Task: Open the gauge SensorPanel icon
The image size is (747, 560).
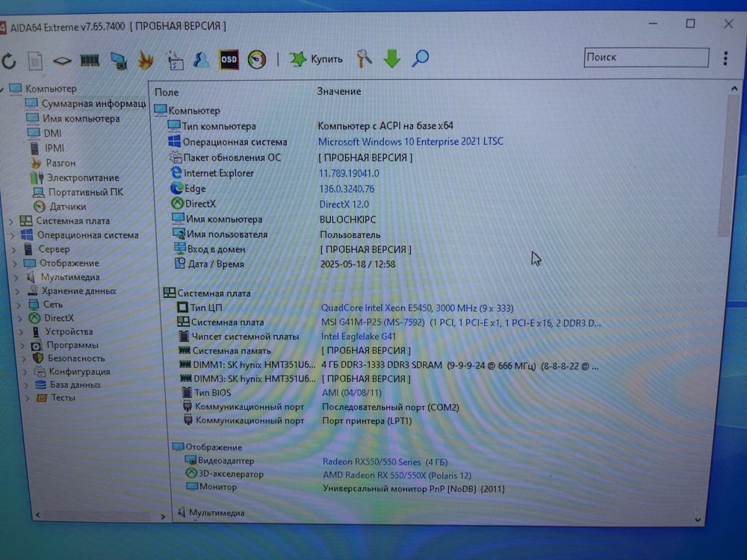Action: pos(257,60)
